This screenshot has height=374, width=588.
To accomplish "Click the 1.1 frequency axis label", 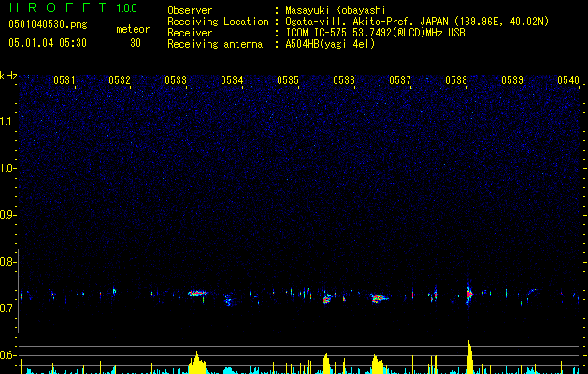I will click(8, 122).
